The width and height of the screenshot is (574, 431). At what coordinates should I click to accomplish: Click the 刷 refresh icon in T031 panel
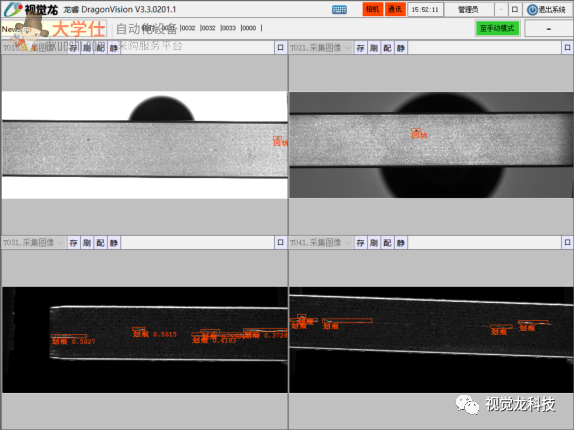[87, 243]
